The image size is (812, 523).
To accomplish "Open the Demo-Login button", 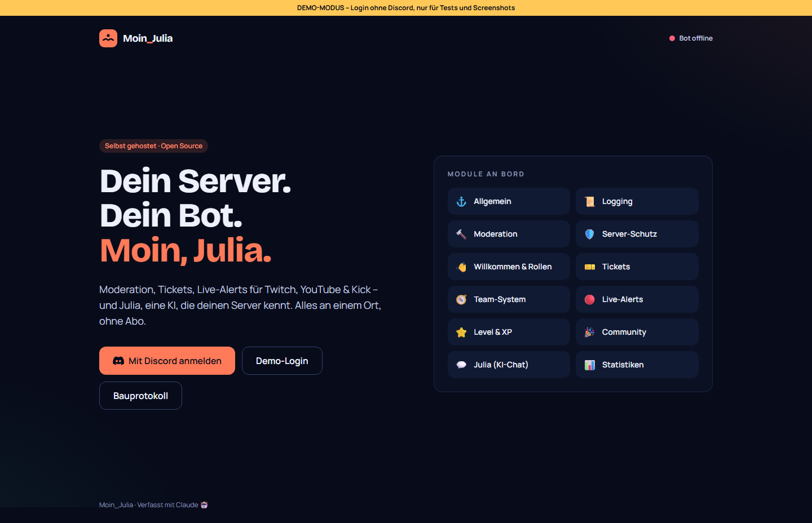I will [282, 361].
